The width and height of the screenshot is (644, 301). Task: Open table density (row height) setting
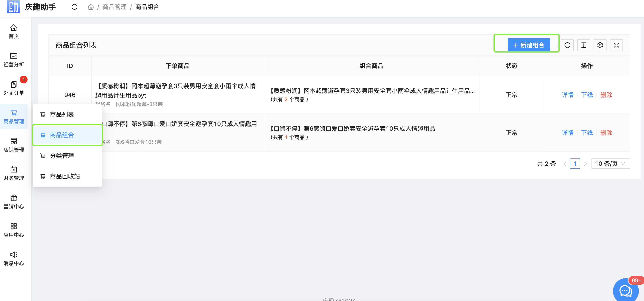tap(584, 45)
